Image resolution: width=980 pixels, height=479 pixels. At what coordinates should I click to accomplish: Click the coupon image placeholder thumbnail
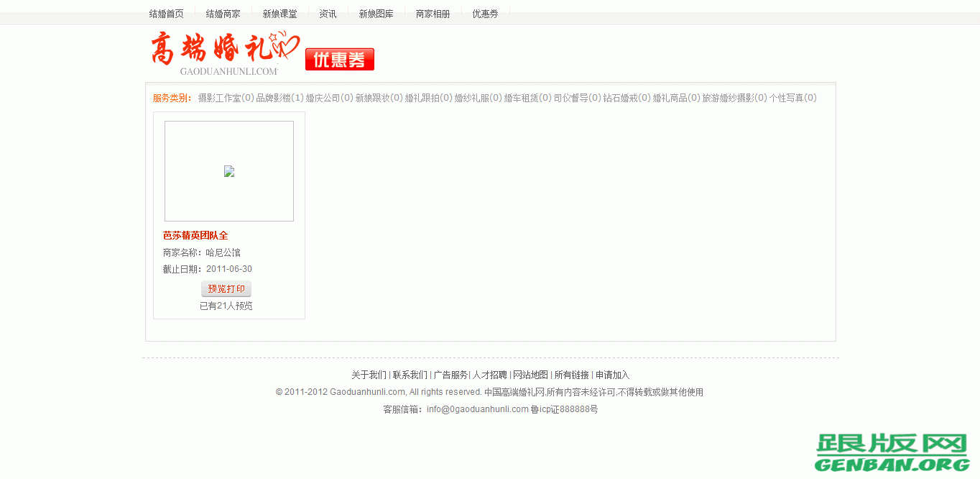click(228, 171)
